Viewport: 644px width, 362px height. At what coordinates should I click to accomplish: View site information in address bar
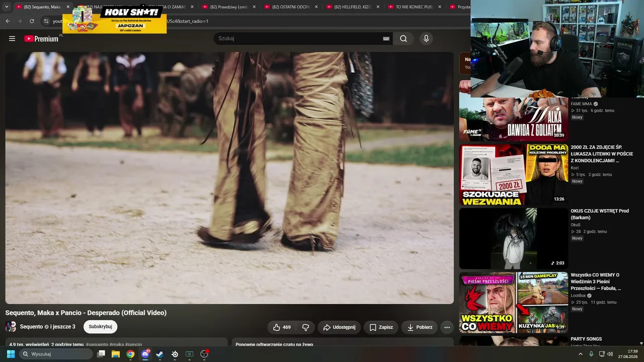coord(46,21)
